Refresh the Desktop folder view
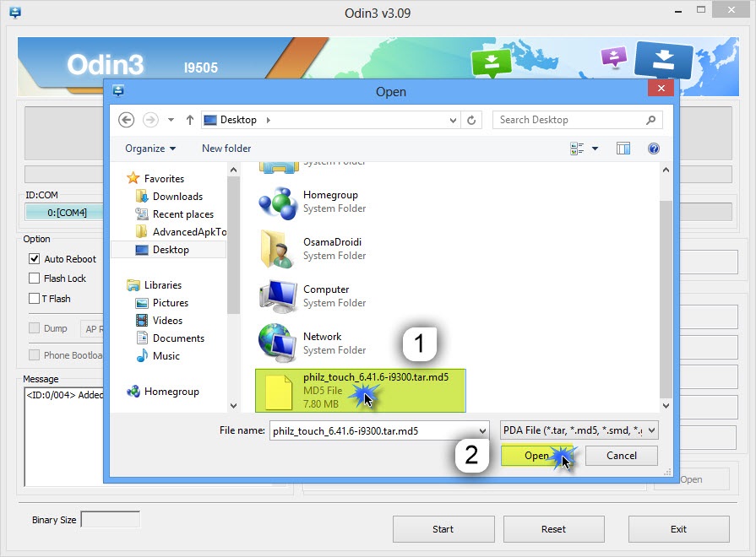This screenshot has width=756, height=557. [471, 120]
